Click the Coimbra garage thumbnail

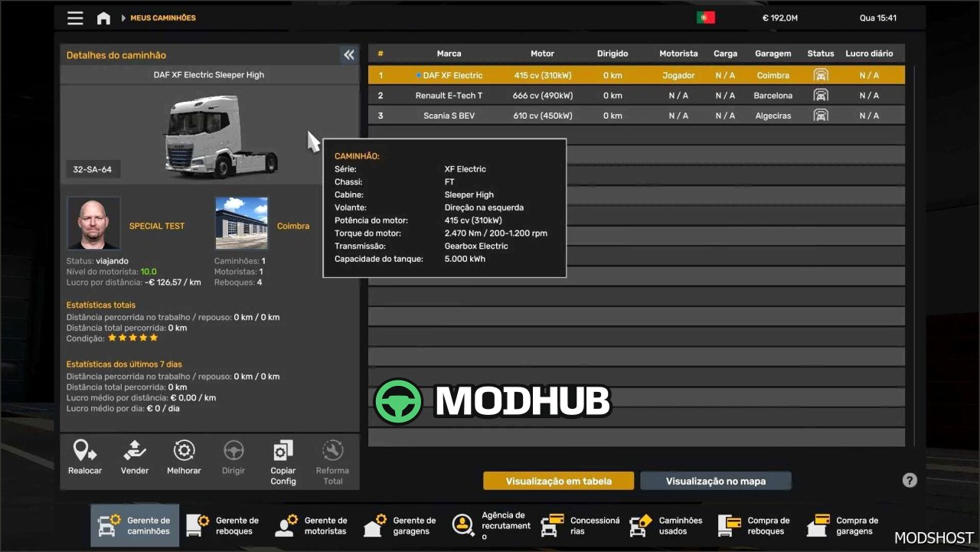pos(242,223)
